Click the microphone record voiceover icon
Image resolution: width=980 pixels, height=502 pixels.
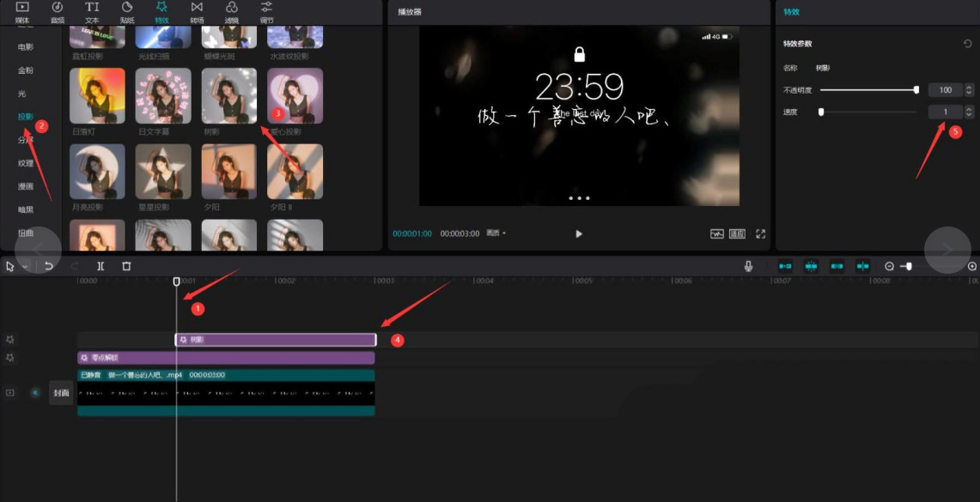tap(749, 266)
